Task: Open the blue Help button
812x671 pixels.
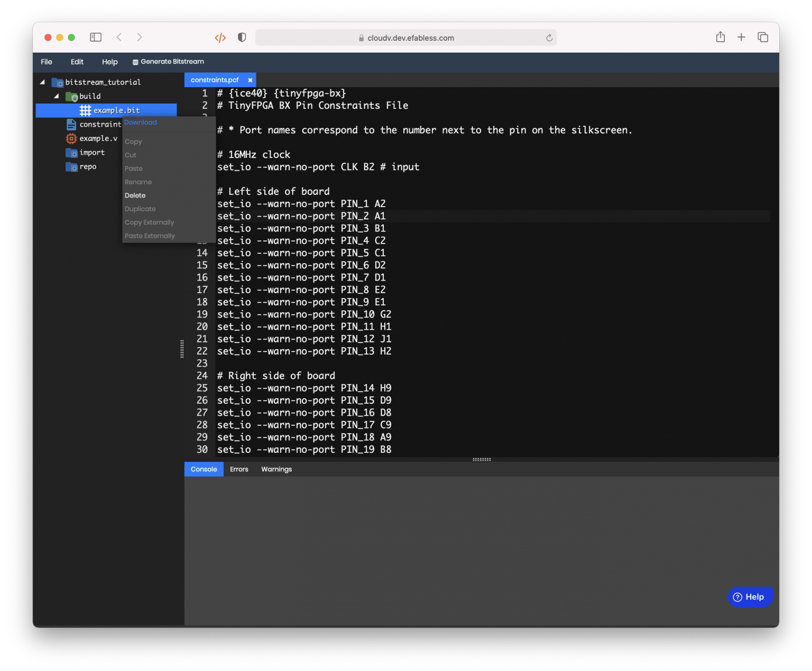Action: click(x=750, y=597)
